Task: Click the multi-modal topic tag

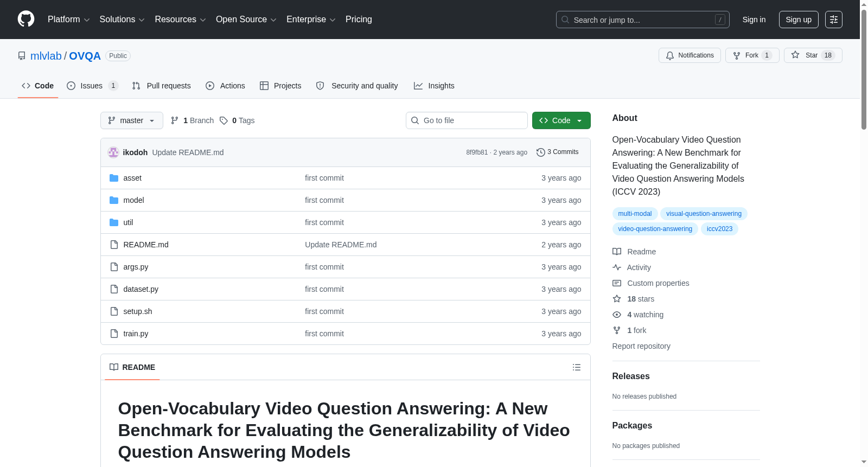Action: coord(635,214)
